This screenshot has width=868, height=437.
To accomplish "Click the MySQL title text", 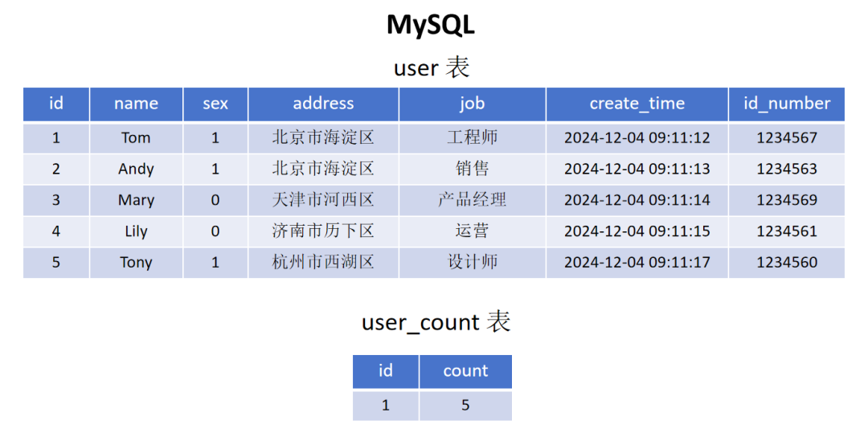I will click(x=431, y=26).
